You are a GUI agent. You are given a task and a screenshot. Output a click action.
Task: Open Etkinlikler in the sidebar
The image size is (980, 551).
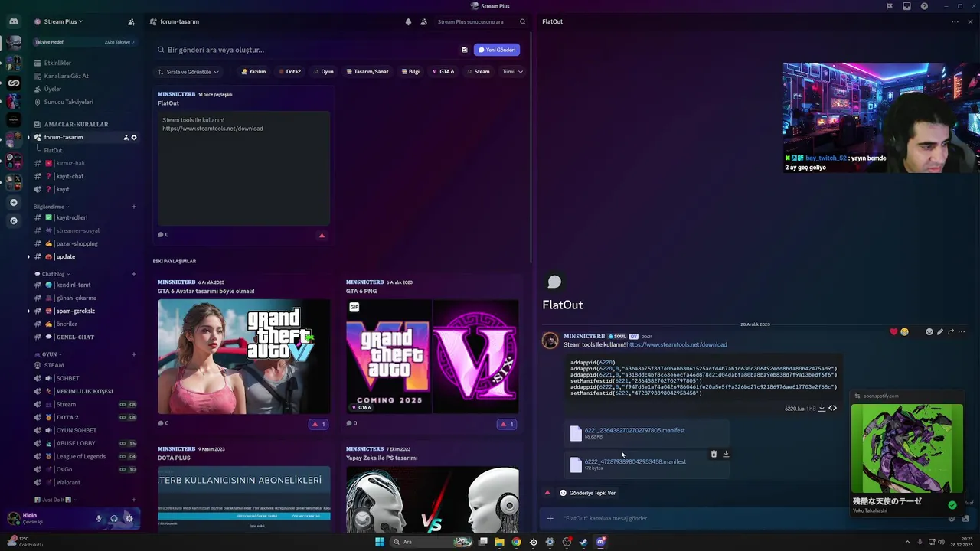(57, 63)
